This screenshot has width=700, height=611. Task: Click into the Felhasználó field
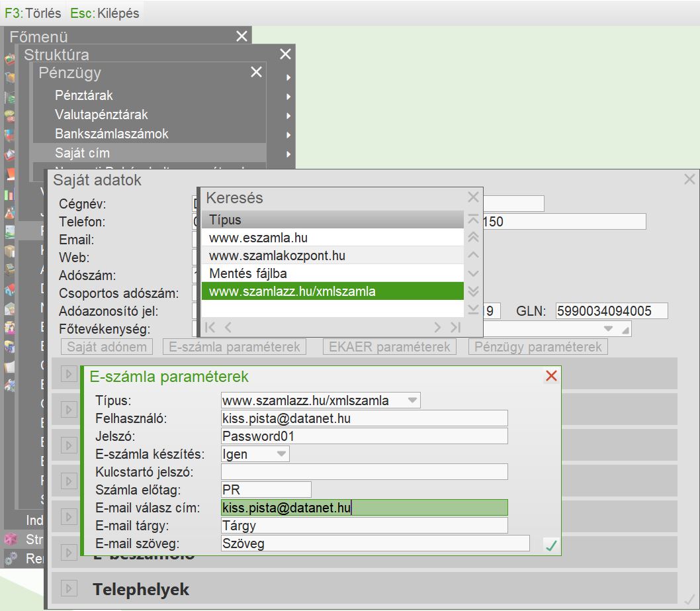365,418
